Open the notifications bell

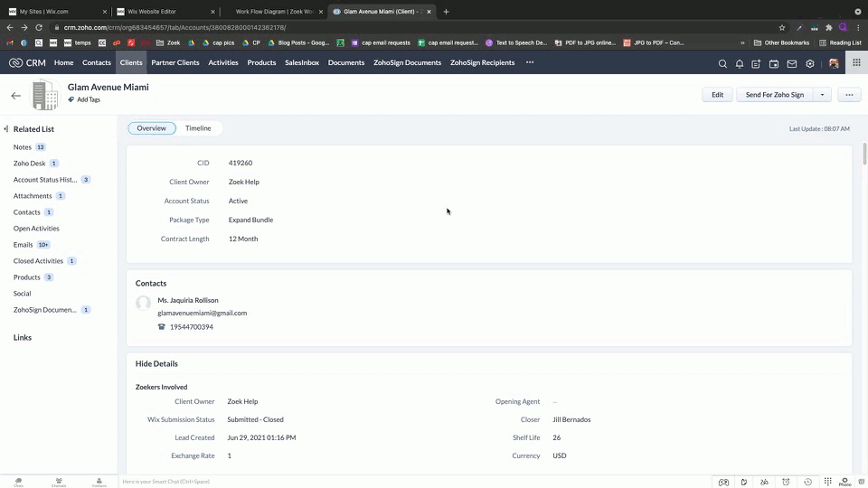739,63
